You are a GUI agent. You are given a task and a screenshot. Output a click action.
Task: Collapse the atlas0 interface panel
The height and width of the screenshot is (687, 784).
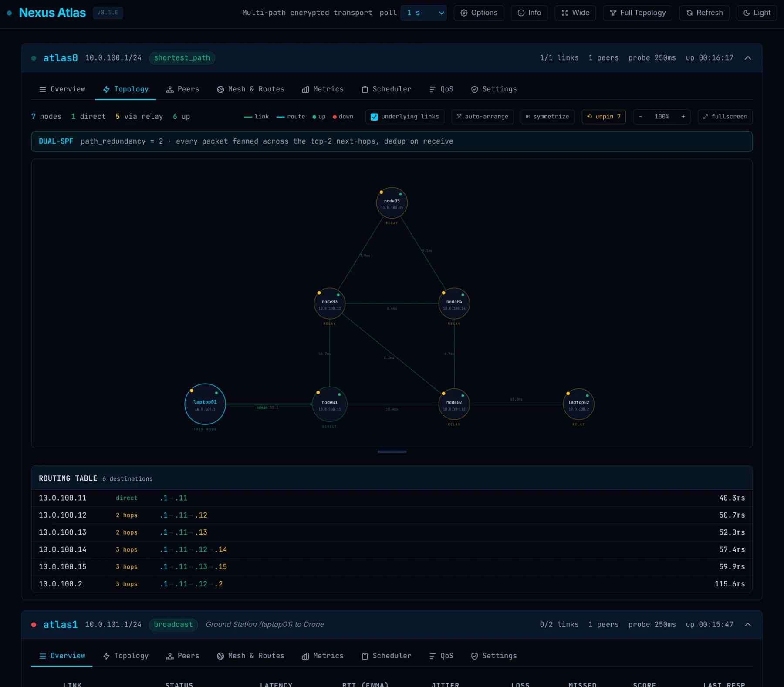click(x=748, y=58)
